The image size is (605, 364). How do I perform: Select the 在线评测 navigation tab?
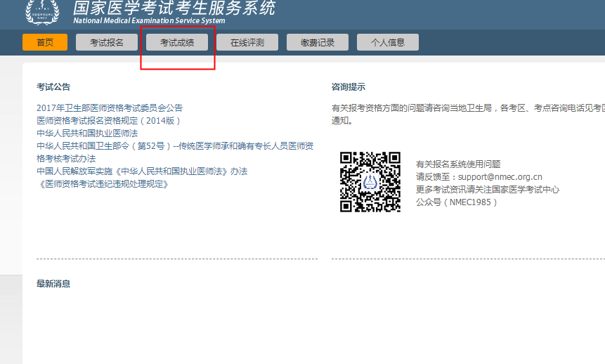[x=247, y=42]
